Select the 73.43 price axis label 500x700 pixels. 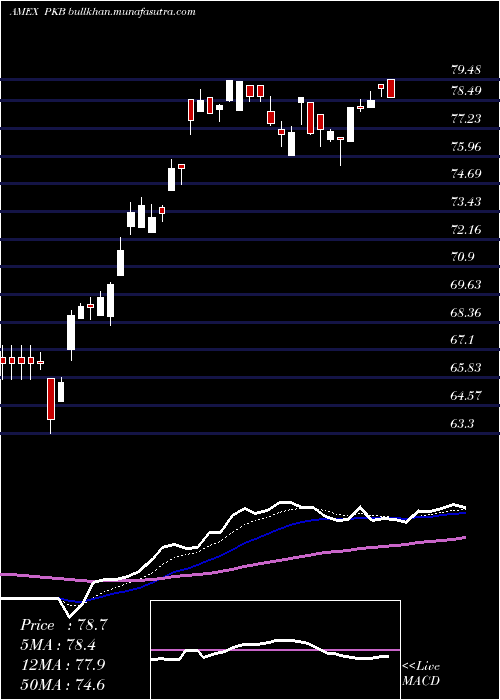tap(466, 202)
